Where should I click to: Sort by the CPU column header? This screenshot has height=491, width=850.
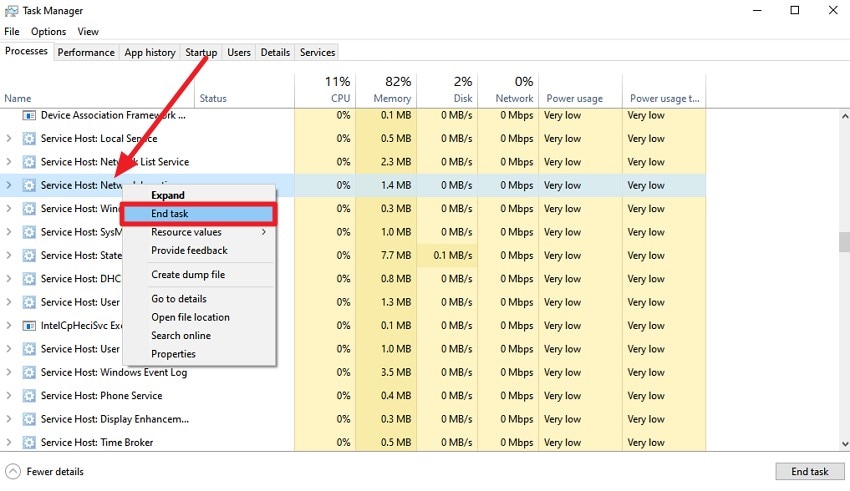[x=325, y=90]
